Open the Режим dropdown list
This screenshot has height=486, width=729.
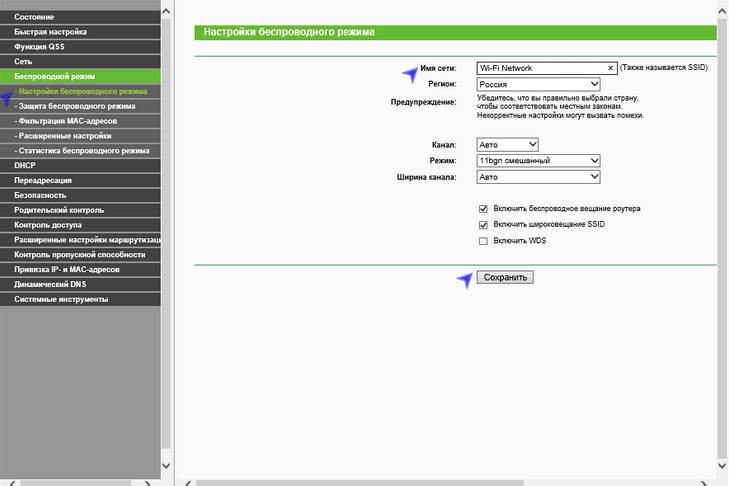(538, 161)
